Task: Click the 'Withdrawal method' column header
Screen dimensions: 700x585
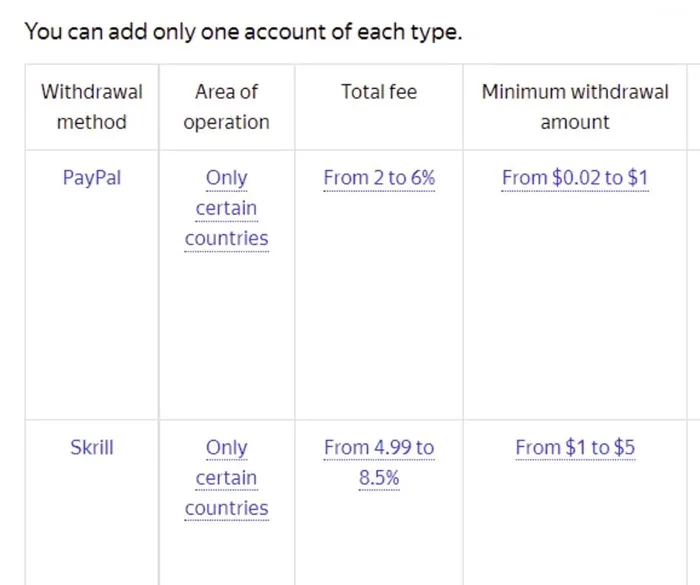Action: point(91,107)
